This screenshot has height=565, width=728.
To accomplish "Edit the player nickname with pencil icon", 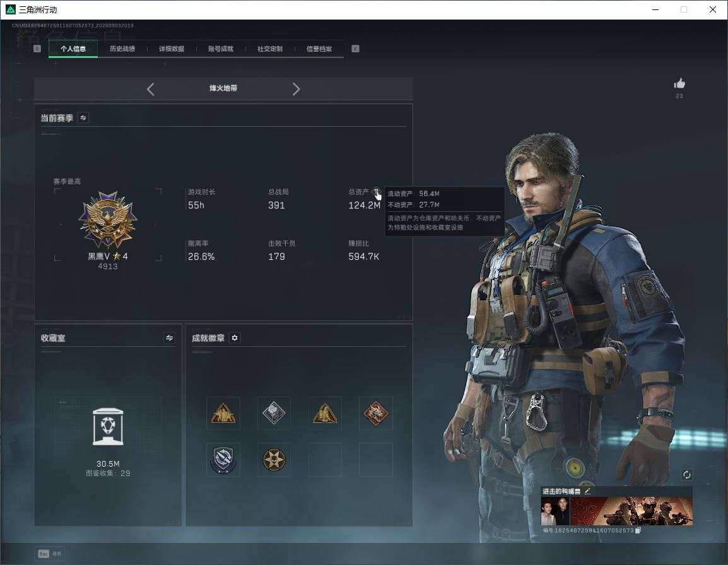I will coord(587,491).
